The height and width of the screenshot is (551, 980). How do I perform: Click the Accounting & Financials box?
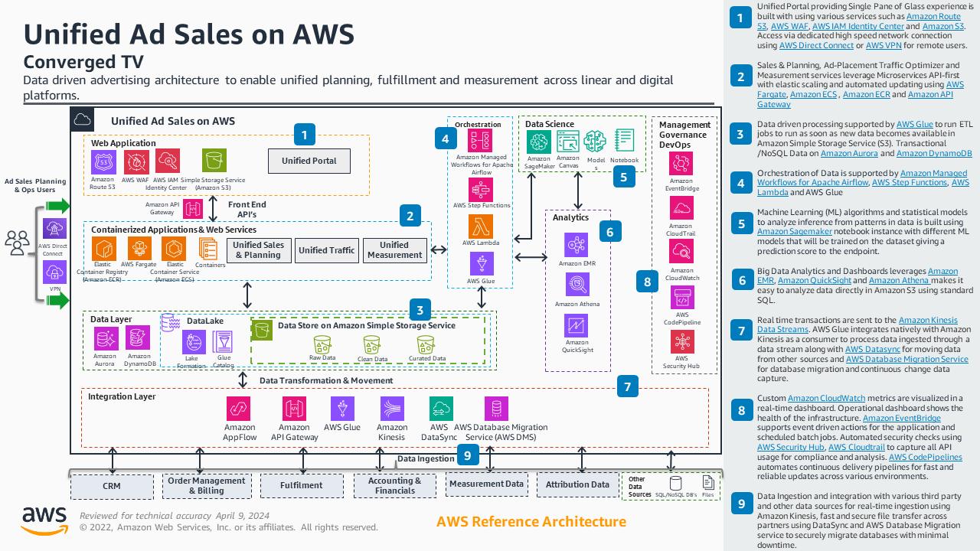click(x=395, y=486)
